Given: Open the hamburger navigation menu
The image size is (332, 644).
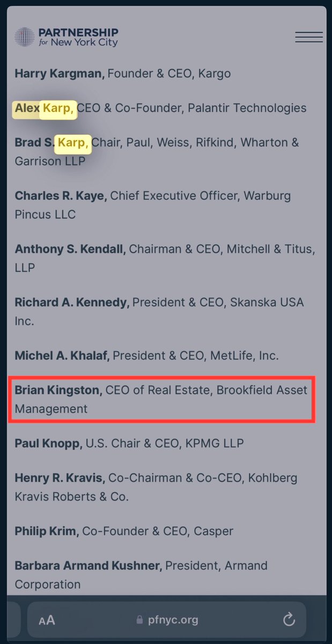Looking at the screenshot, I should click(308, 37).
